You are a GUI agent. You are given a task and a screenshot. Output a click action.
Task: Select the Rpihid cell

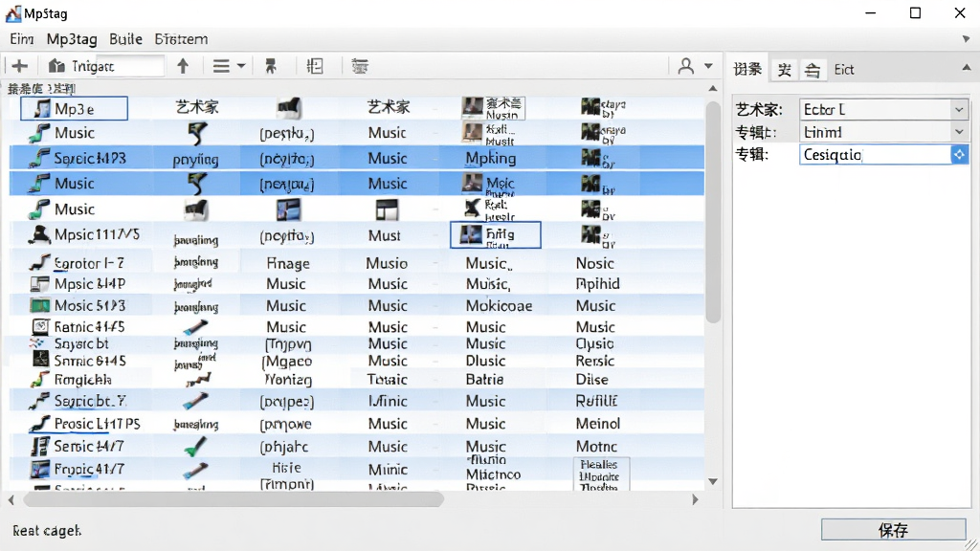click(597, 284)
